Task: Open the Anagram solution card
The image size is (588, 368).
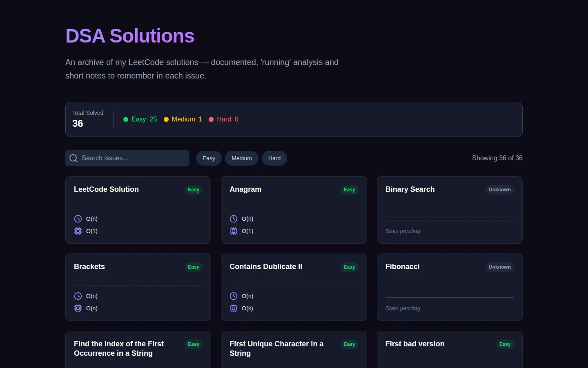Action: [294, 210]
